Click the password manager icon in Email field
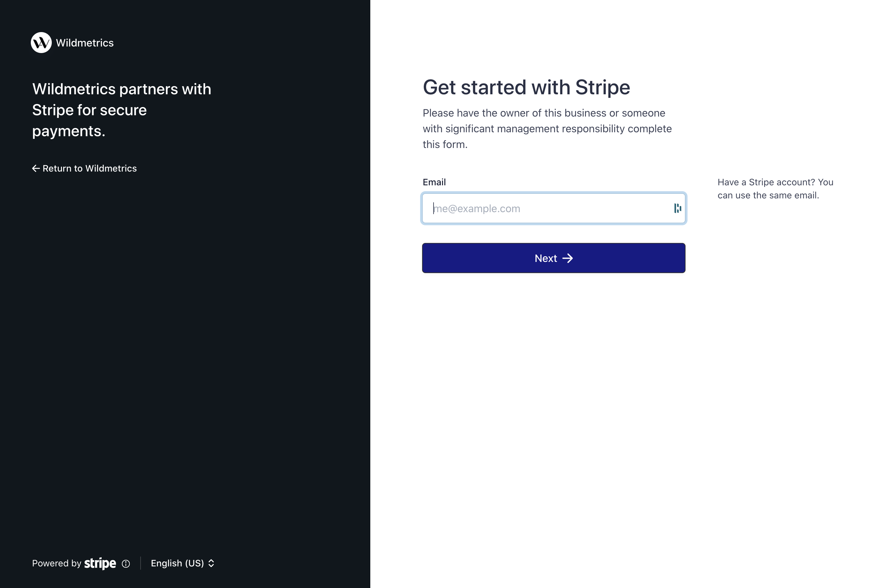The width and height of the screenshot is (892, 588). point(677,208)
